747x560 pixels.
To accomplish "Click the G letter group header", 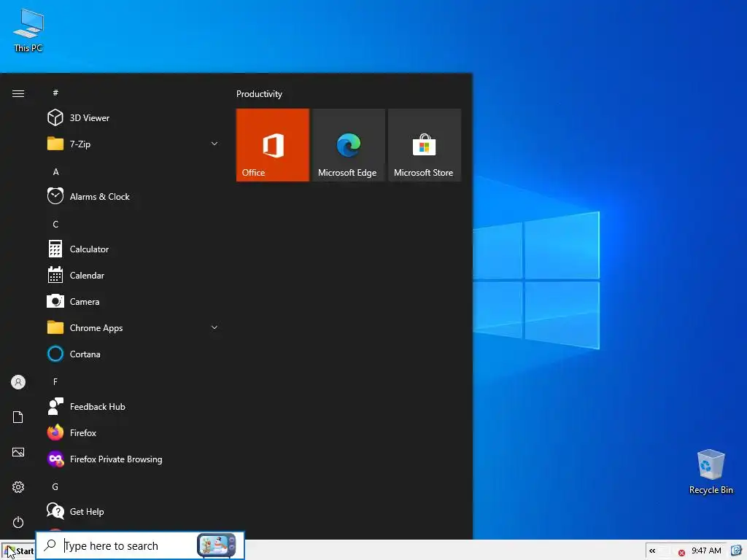I will 55,486.
